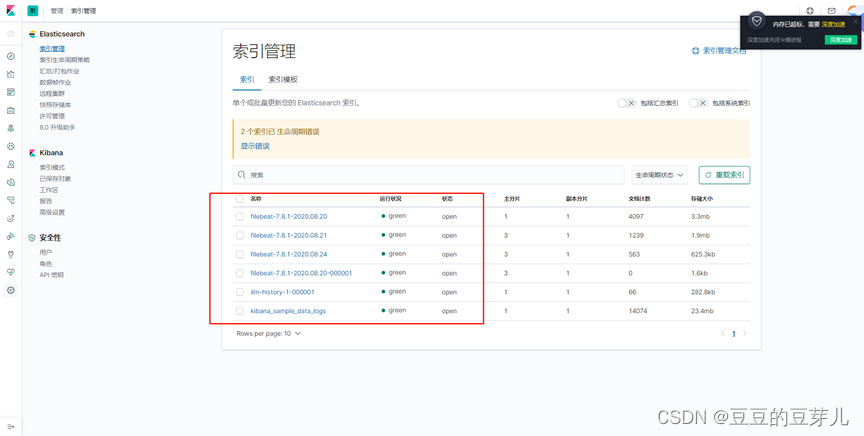Image resolution: width=864 pixels, height=436 pixels.
Task: Open Stack Monitoring heartbeat icon
Action: (10, 272)
